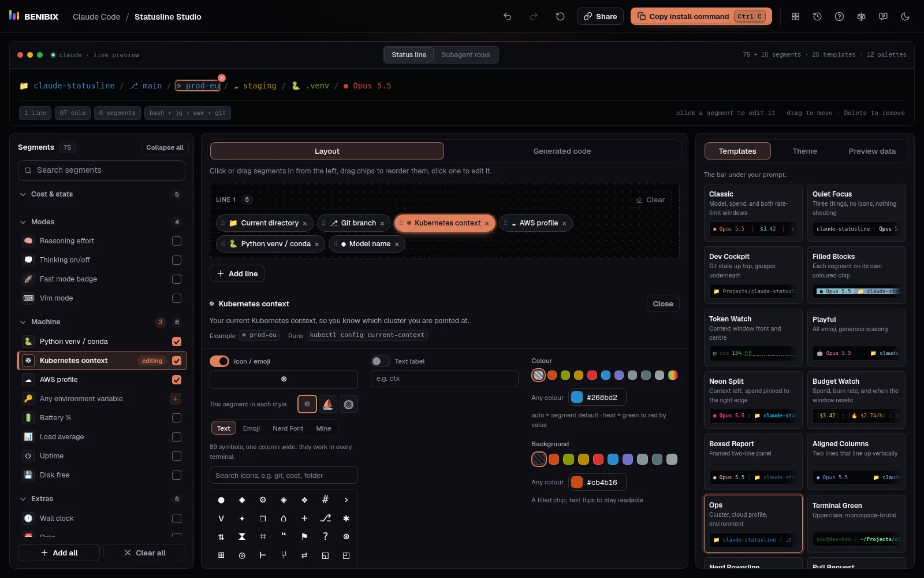Open the feedback speech-bubble icon
This screenshot has width=924, height=578.
[x=883, y=17]
